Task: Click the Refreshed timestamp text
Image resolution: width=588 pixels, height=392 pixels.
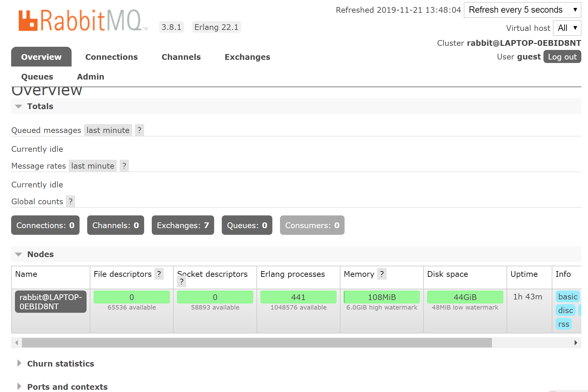Action: (398, 10)
